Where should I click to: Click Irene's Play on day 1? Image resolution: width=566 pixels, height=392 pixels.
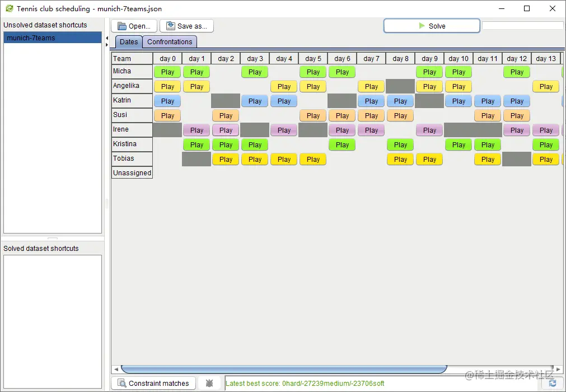(x=197, y=130)
